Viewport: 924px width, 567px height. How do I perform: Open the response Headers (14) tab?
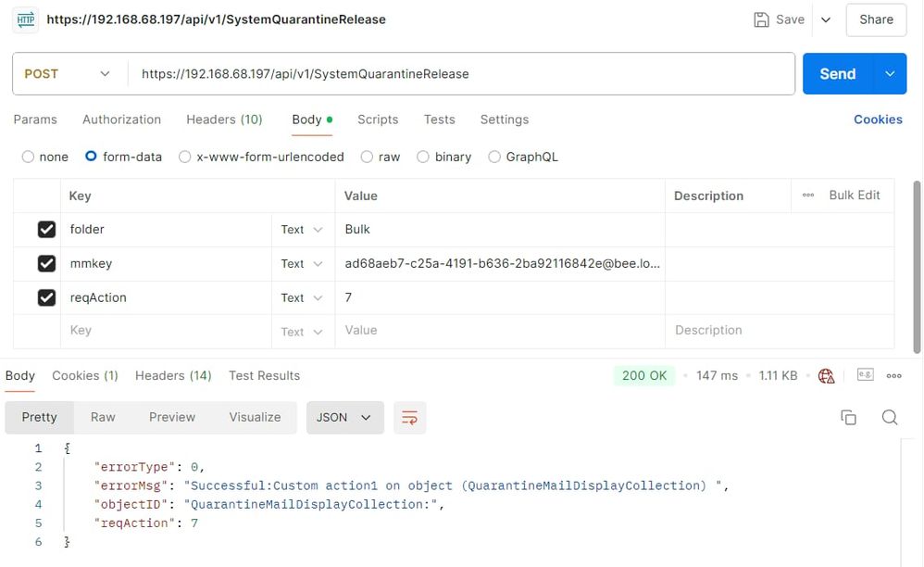pos(173,375)
